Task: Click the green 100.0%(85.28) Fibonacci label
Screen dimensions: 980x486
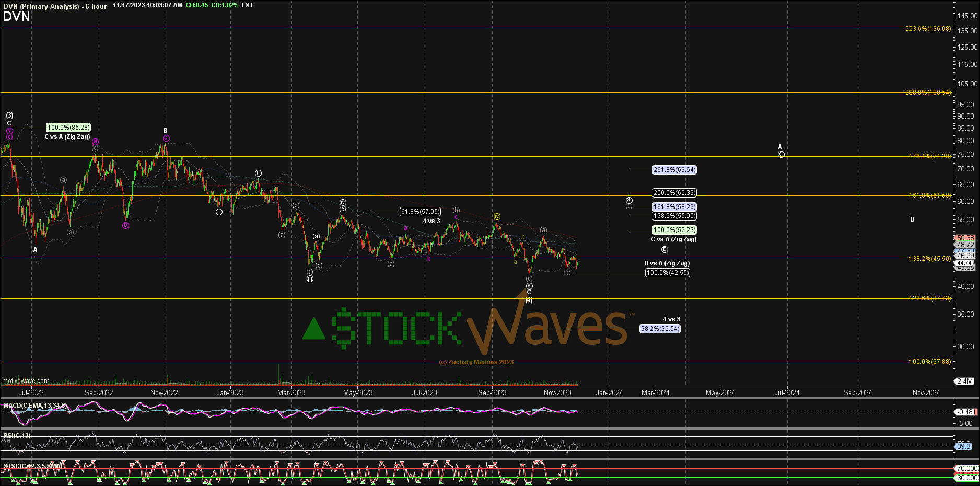Action: [68, 128]
